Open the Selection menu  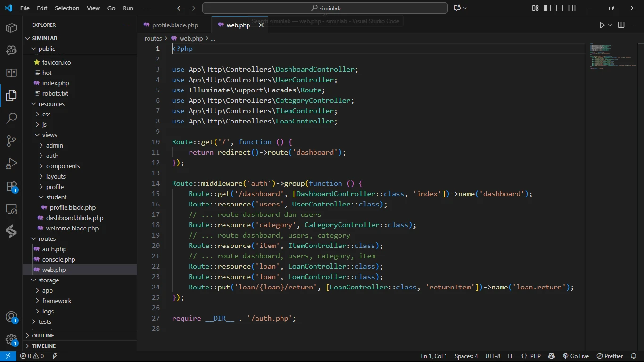click(67, 8)
